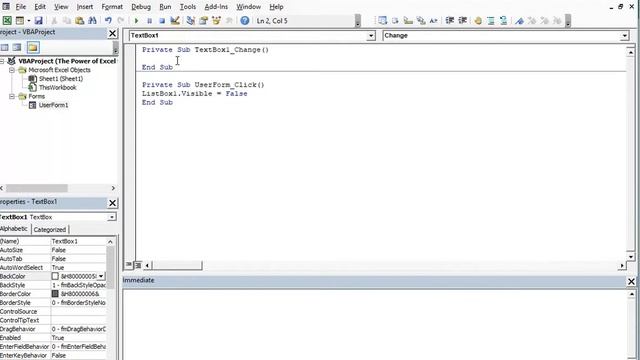Click the Project panel horizontal scrollbar thumb

tap(37, 188)
